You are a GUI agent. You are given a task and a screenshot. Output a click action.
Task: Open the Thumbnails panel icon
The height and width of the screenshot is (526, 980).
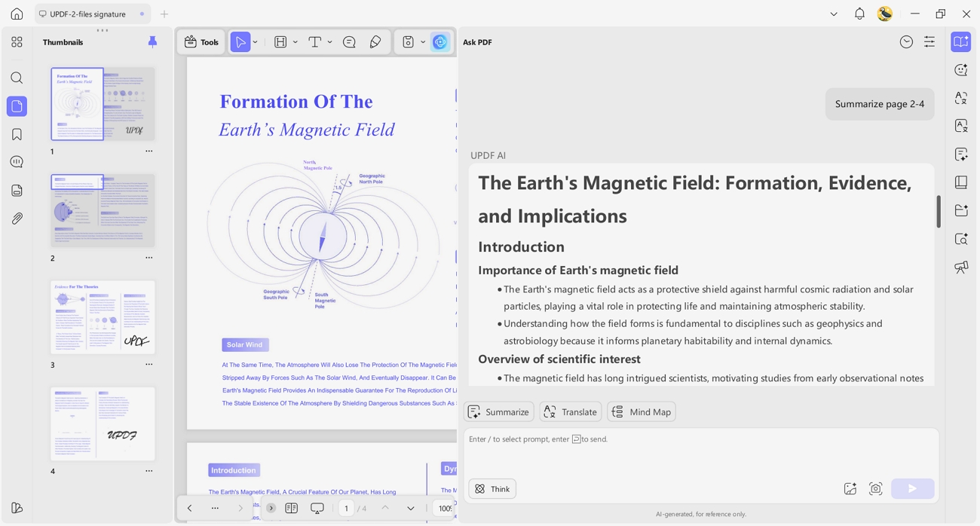pos(17,106)
